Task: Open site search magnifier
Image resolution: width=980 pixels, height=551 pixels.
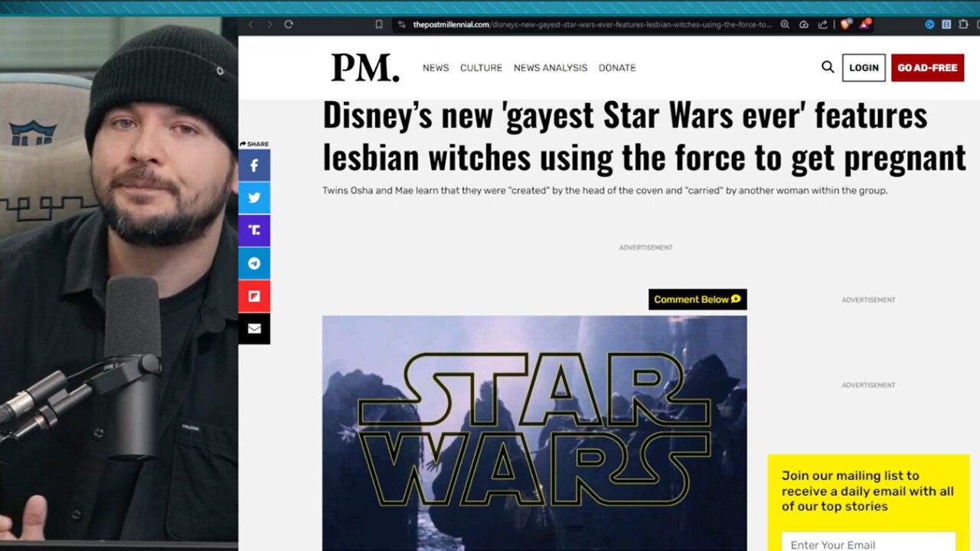Action: 828,67
